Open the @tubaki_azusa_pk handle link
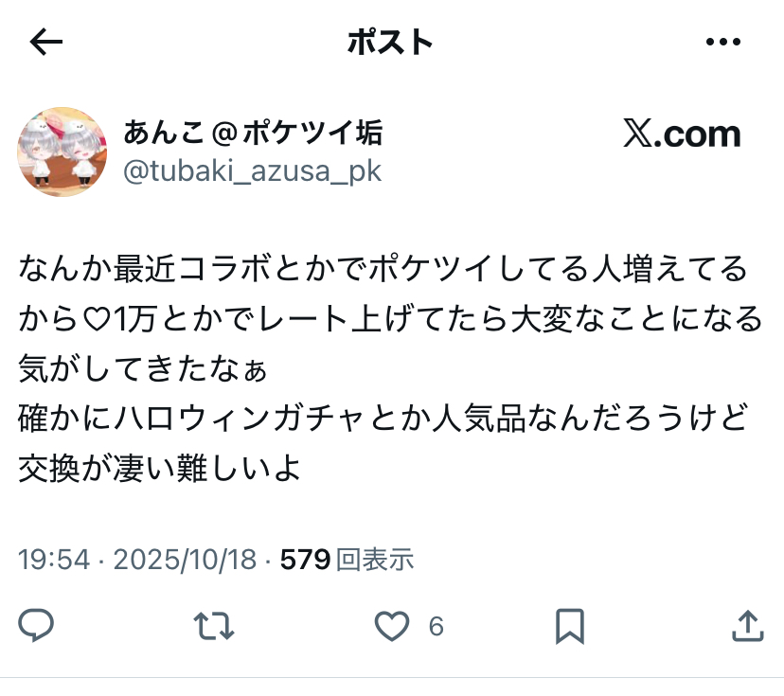This screenshot has height=696, width=784. pos(253,171)
